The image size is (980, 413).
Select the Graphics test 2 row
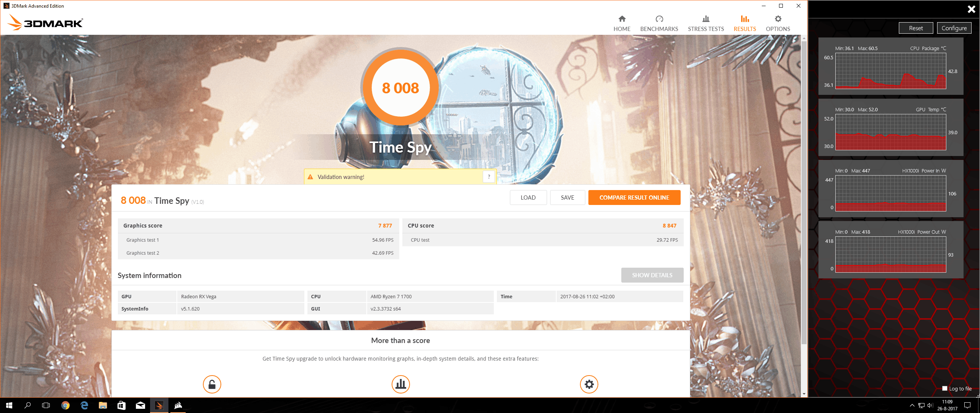click(258, 253)
